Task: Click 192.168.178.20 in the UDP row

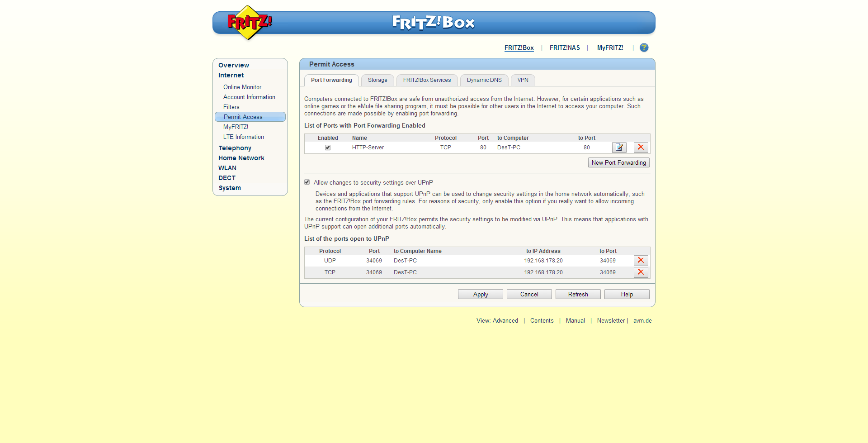Action: point(543,261)
